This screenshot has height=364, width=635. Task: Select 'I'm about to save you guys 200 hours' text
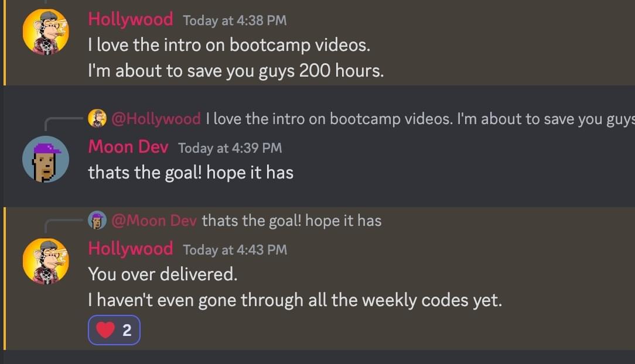click(x=236, y=71)
